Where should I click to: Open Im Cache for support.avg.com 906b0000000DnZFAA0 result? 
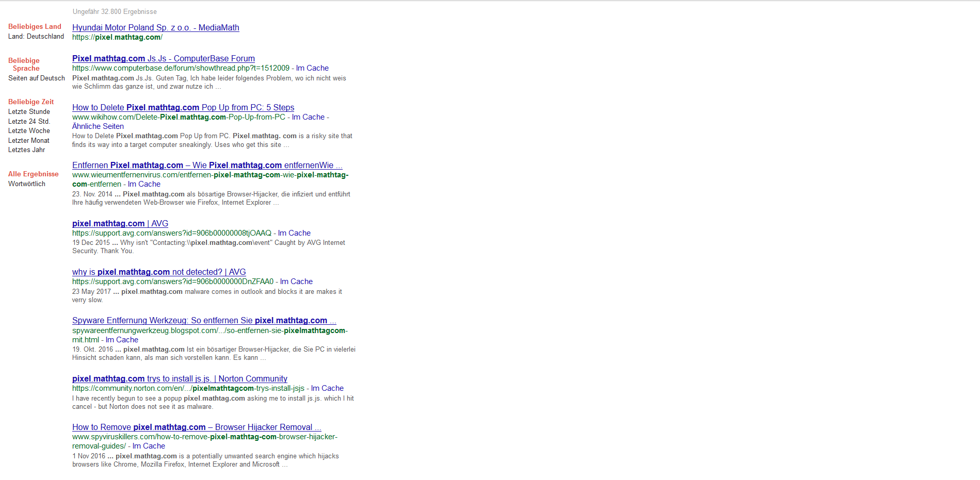(x=296, y=282)
